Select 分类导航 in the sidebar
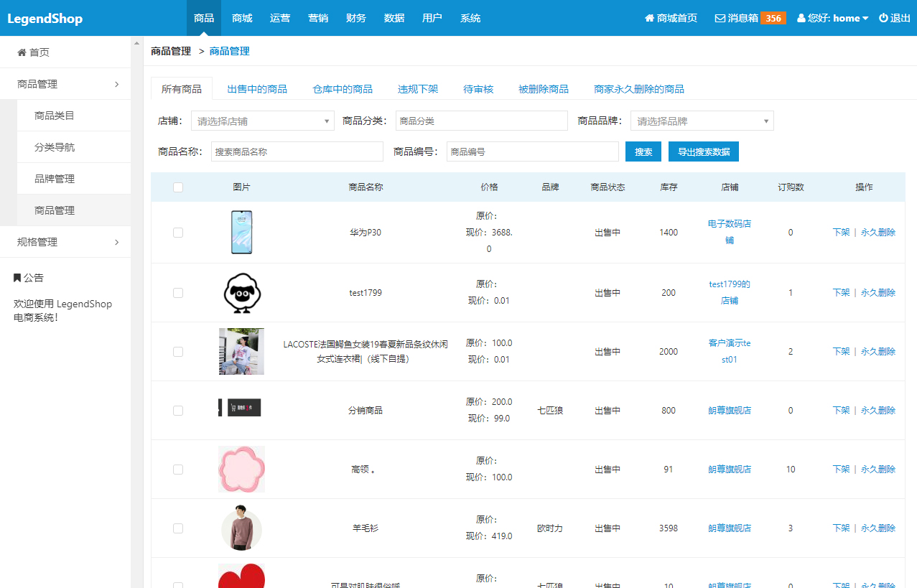This screenshot has width=917, height=588. tap(74, 147)
